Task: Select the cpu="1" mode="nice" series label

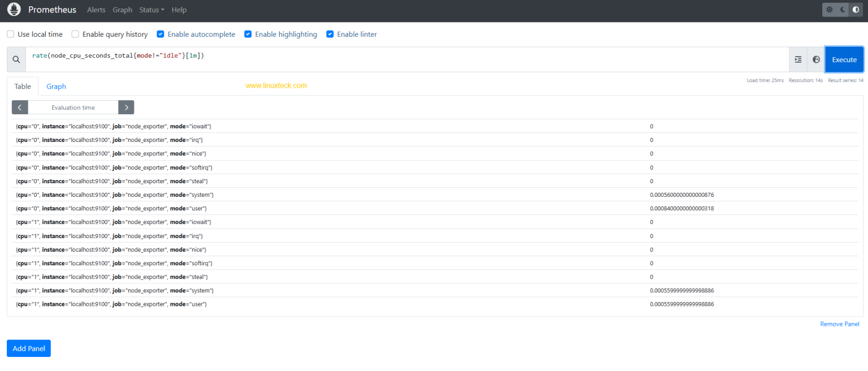Action: coord(111,249)
